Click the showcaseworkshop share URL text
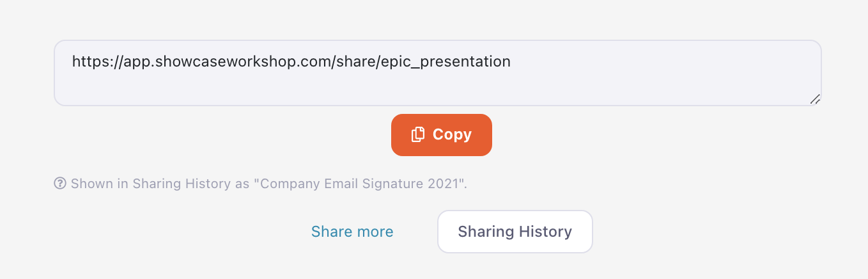868x279 pixels. tap(291, 61)
